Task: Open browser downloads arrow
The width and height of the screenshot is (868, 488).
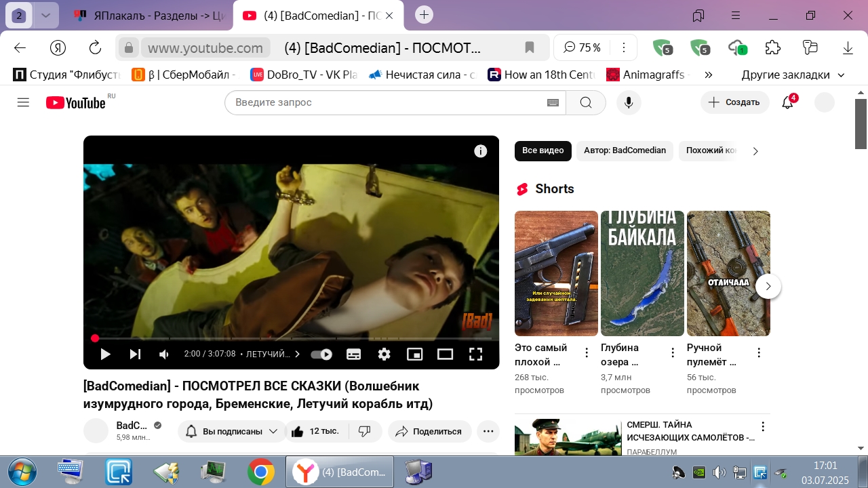Action: [848, 47]
